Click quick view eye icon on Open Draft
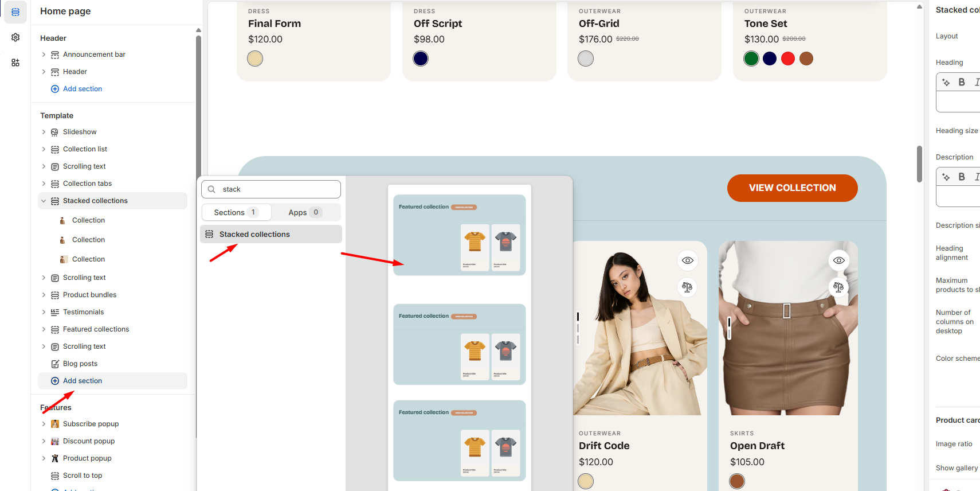Screen dimensions: 980x491 839,260
